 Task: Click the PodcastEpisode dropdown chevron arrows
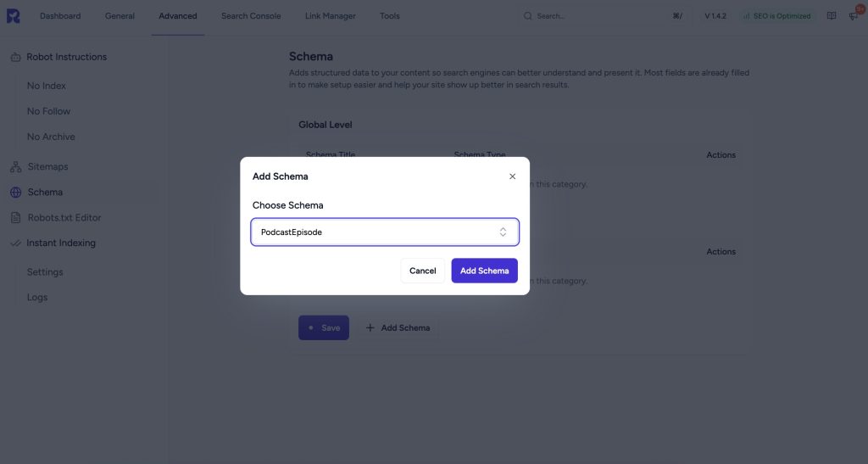[503, 232]
